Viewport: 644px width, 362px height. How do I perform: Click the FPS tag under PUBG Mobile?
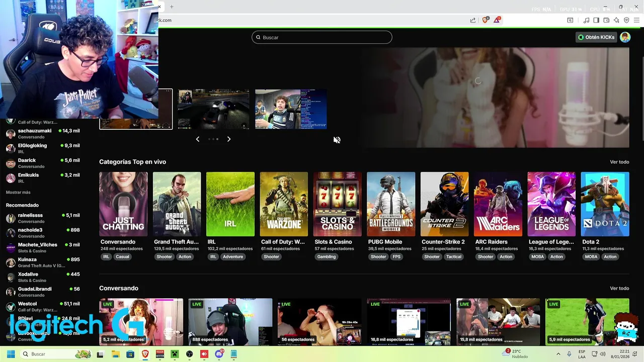396,257
